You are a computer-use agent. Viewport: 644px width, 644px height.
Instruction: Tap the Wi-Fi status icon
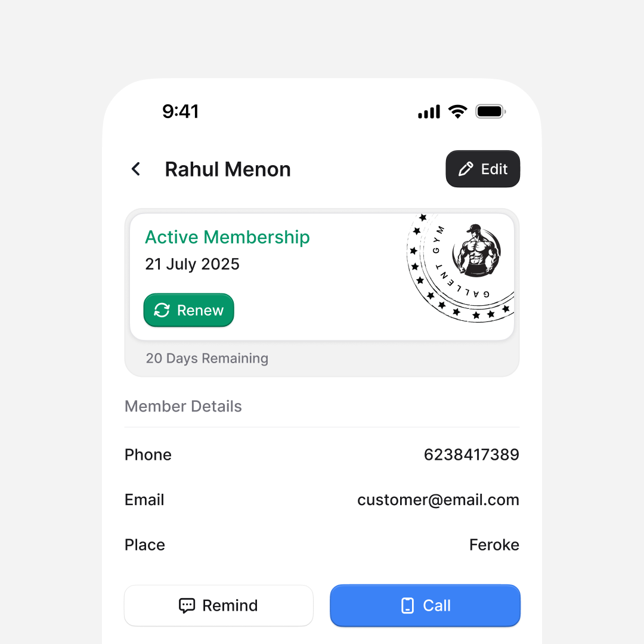pyautogui.click(x=457, y=112)
